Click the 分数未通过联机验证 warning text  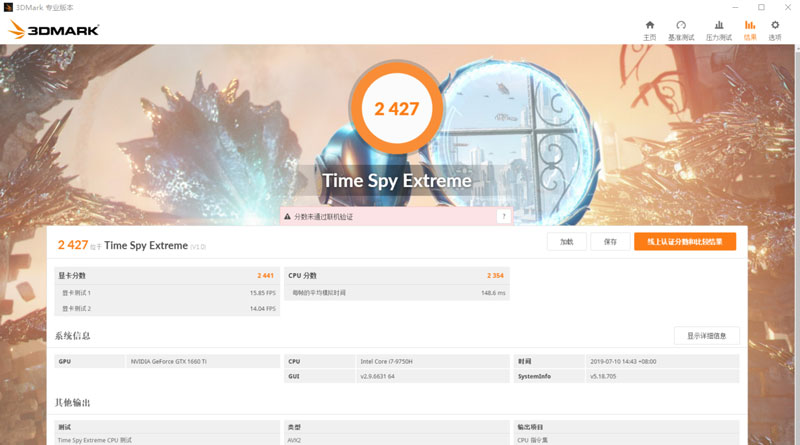click(x=323, y=217)
